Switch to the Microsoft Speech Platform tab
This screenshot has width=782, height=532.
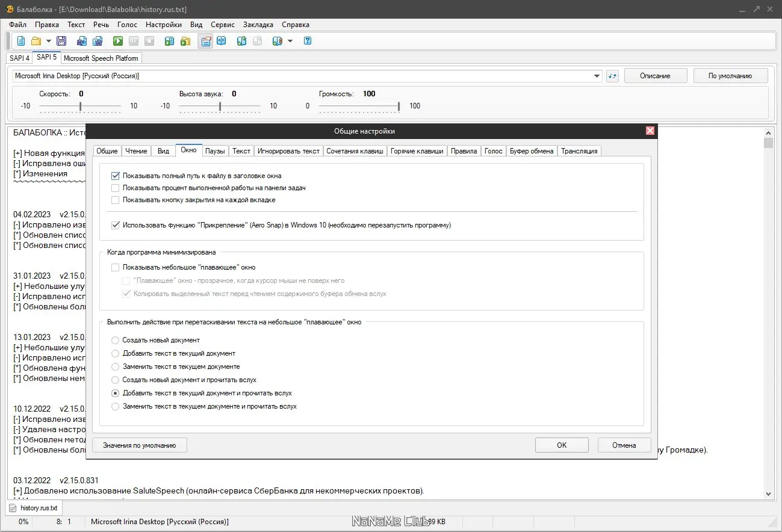101,58
